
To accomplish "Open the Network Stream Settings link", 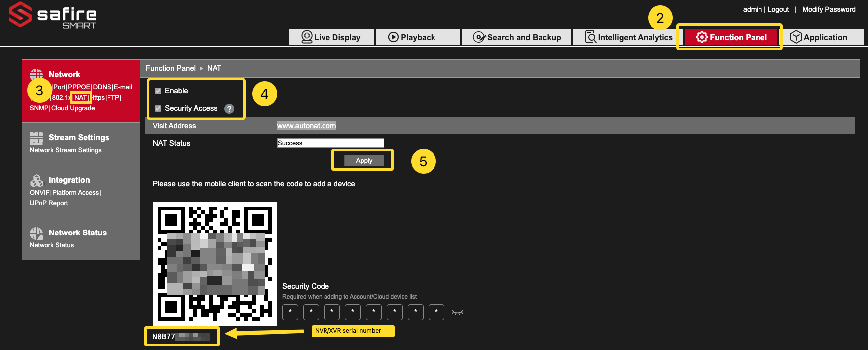I will (66, 150).
